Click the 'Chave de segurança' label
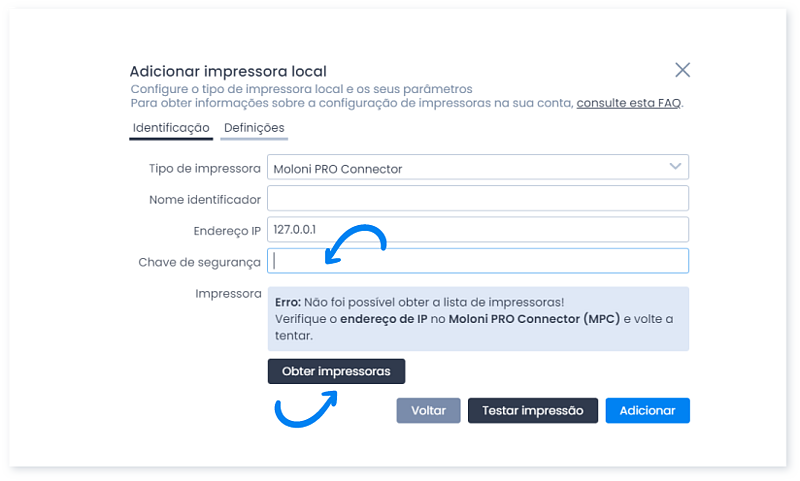 [x=199, y=262]
